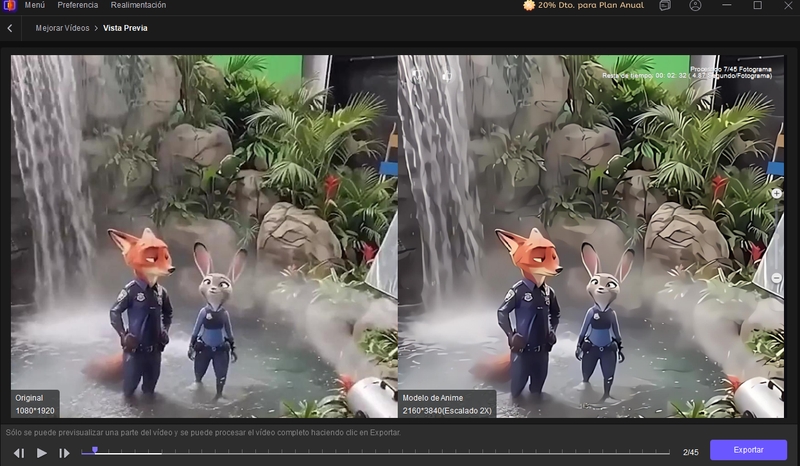Step forward one frame

(64, 453)
